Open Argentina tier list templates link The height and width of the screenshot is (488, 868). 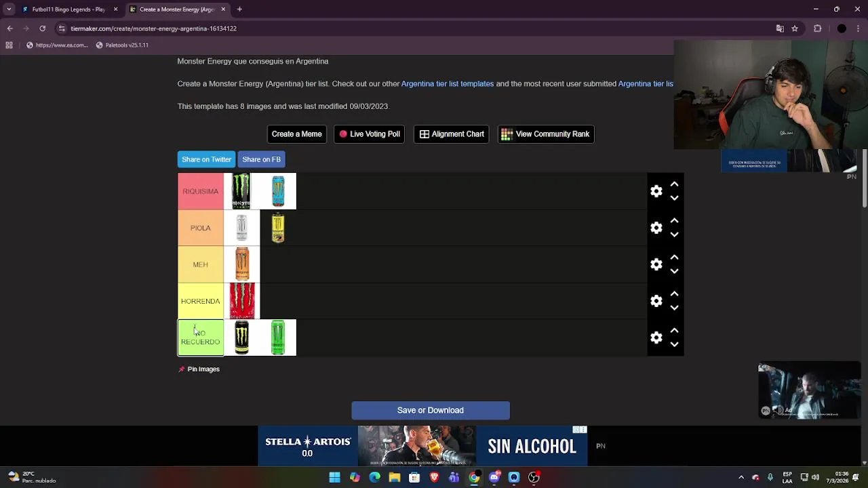pos(448,84)
